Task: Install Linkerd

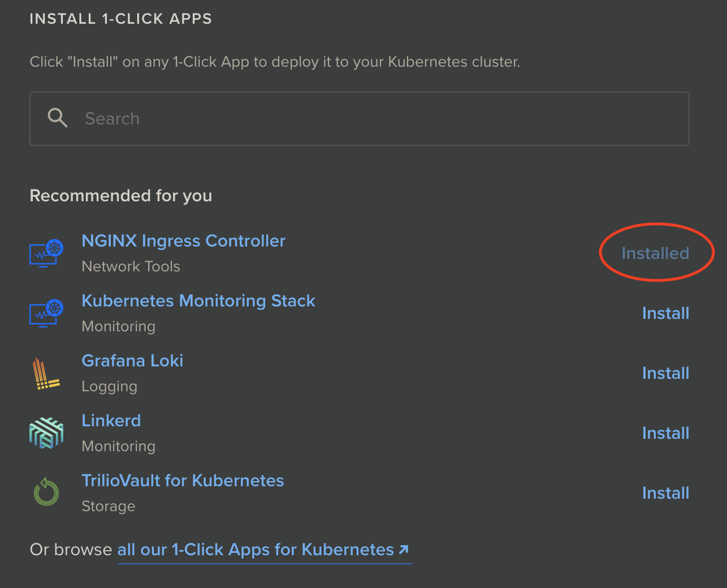Action: 666,433
